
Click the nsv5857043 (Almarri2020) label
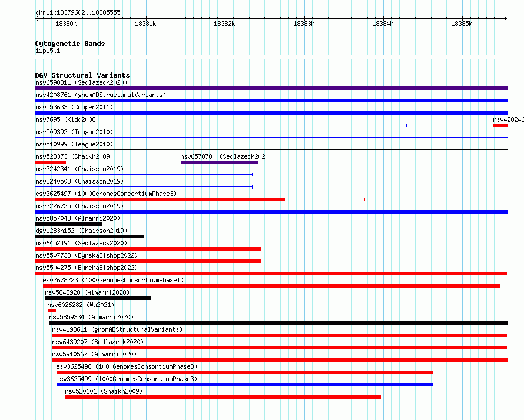click(x=78, y=218)
